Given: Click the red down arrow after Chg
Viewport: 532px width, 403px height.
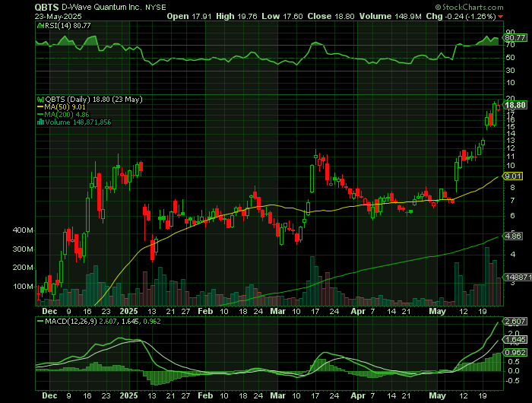Looking at the screenshot, I should click(x=500, y=17).
